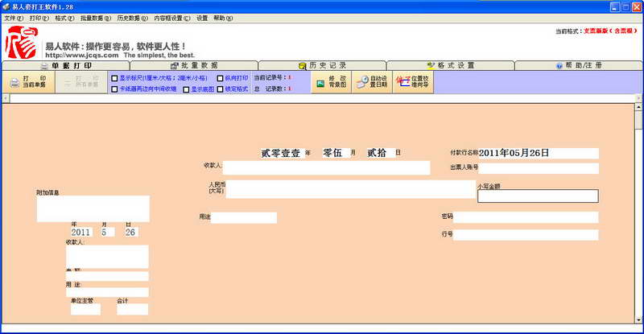Click the stub month field 5
This screenshot has width=644, height=334.
[108, 232]
